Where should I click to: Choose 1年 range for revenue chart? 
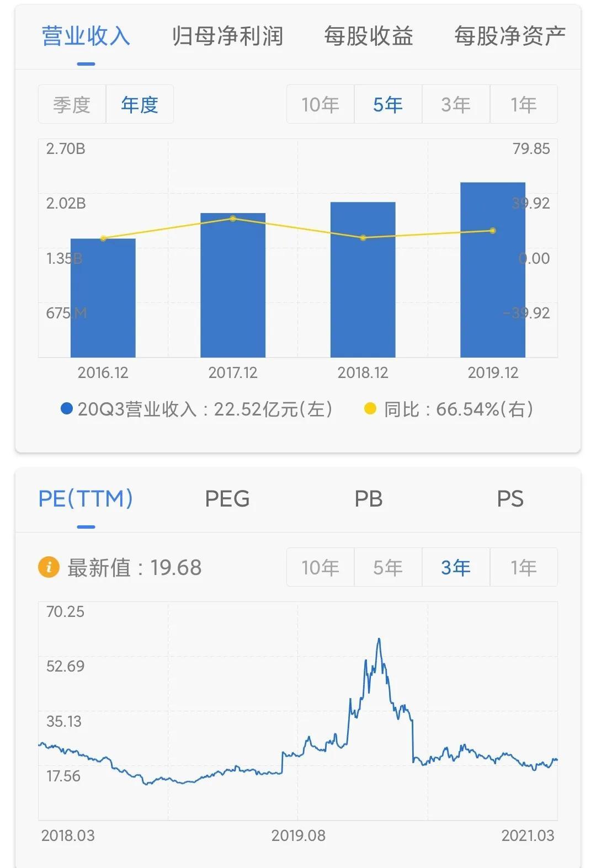523,104
